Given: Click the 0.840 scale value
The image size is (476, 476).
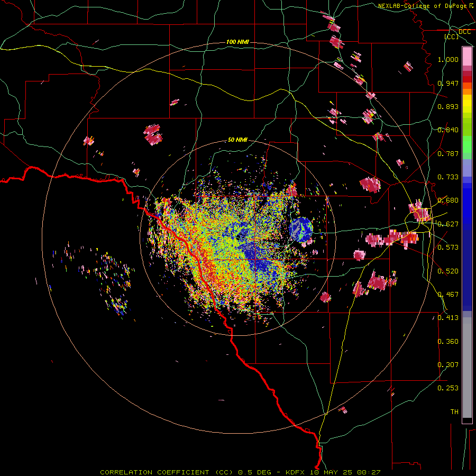Looking at the screenshot, I should pyautogui.click(x=448, y=130).
